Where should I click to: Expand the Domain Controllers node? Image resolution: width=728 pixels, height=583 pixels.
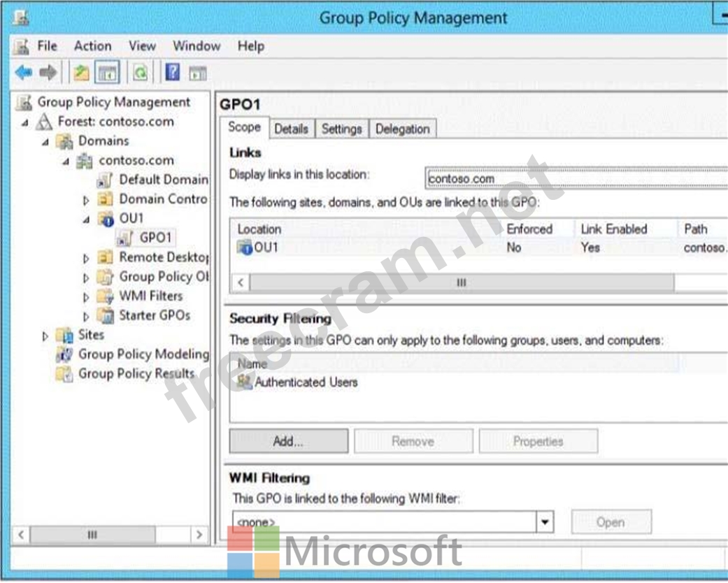pos(86,200)
